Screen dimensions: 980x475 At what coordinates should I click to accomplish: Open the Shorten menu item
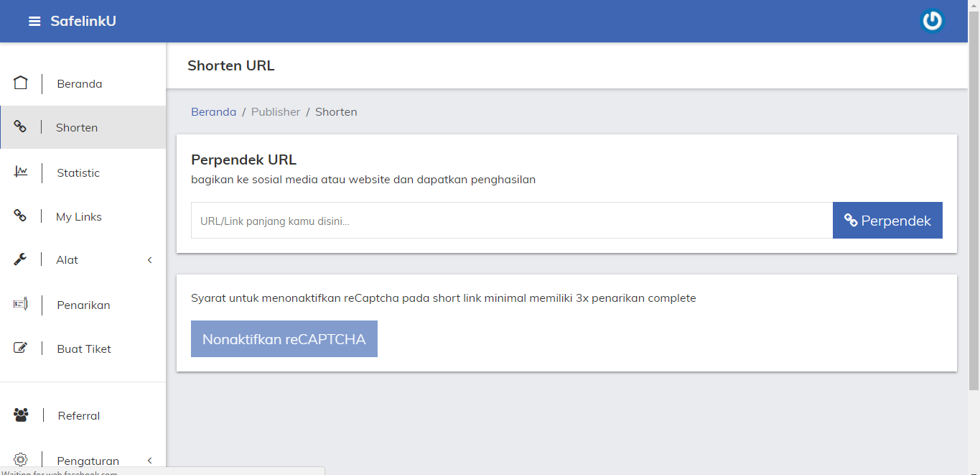point(77,128)
